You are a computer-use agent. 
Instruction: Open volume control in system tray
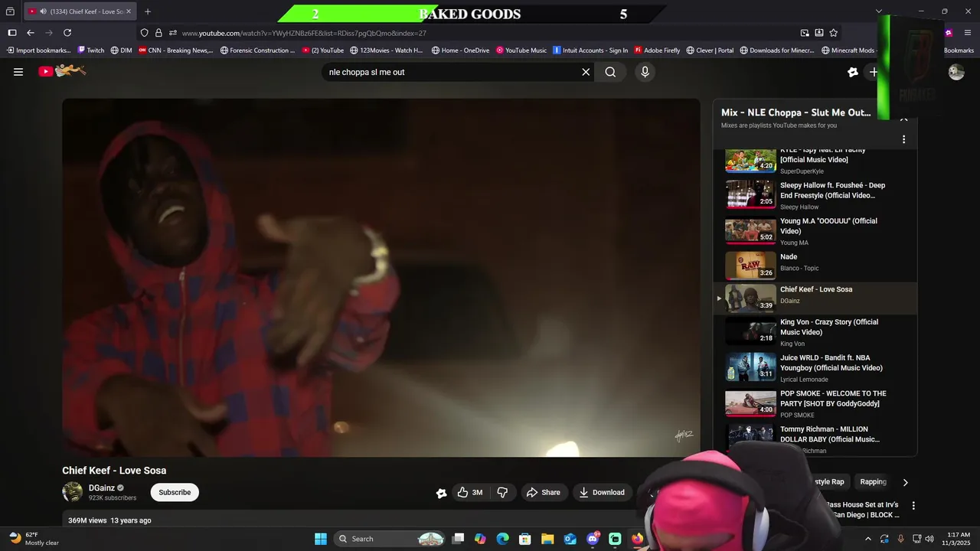929,539
